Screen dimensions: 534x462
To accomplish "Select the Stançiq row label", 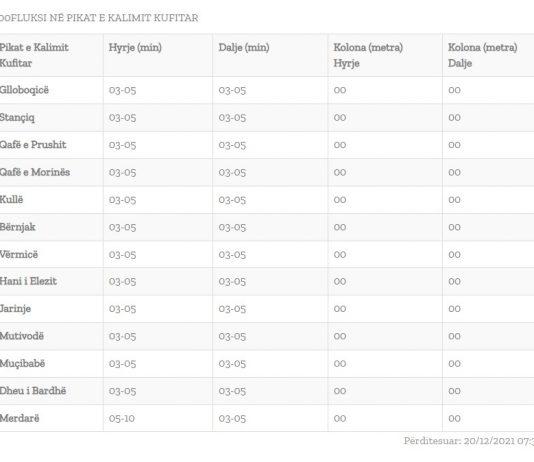I will click(x=17, y=118).
